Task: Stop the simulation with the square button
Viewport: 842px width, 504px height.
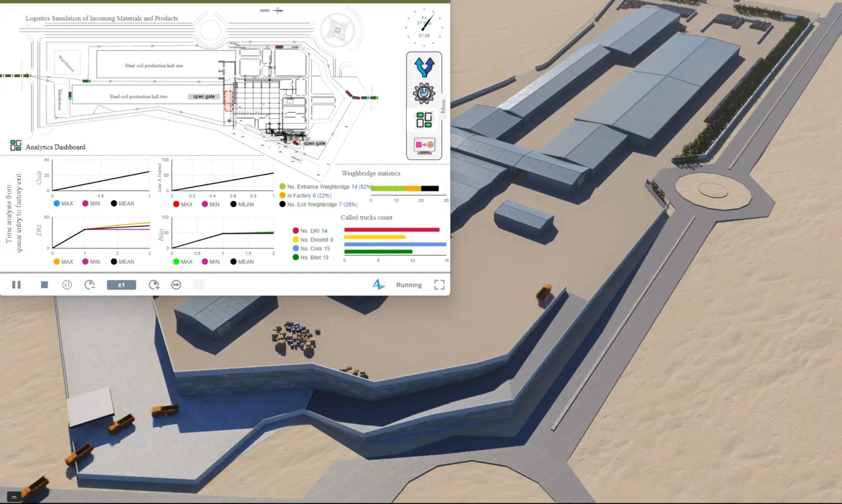Action: point(44,285)
